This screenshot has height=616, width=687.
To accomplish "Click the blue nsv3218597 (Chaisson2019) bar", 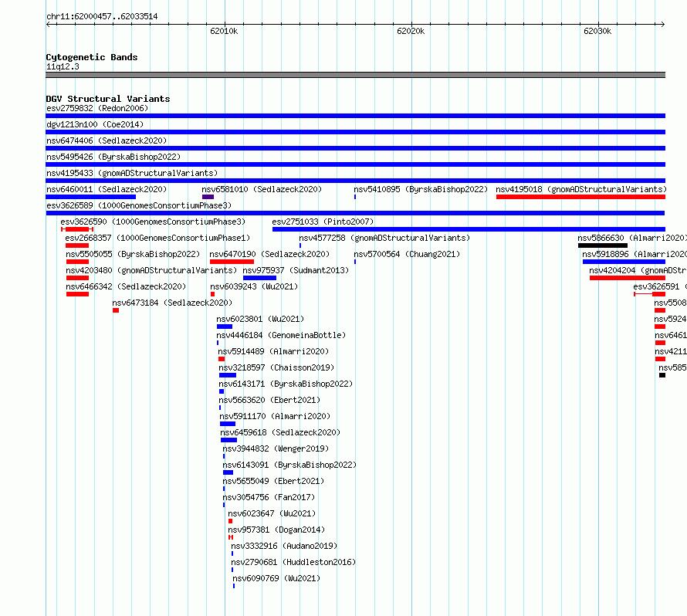I will pyautogui.click(x=228, y=375).
